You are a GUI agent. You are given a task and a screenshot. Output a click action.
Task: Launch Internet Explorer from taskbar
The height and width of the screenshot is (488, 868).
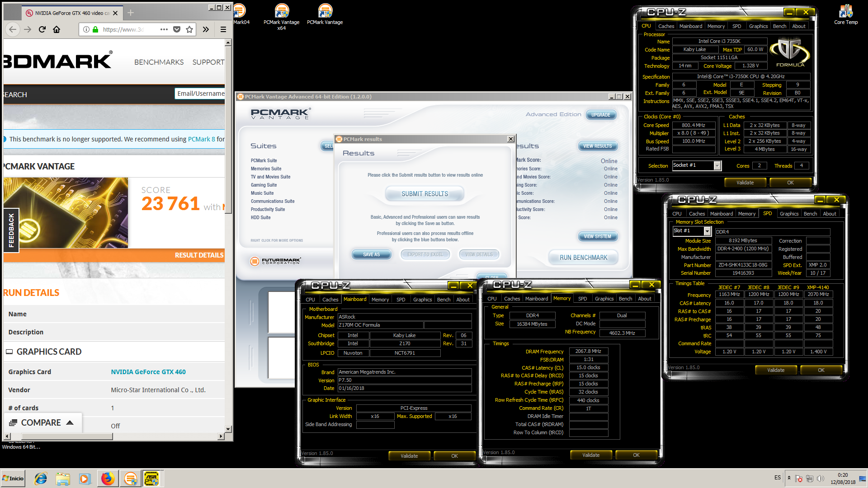point(41,479)
